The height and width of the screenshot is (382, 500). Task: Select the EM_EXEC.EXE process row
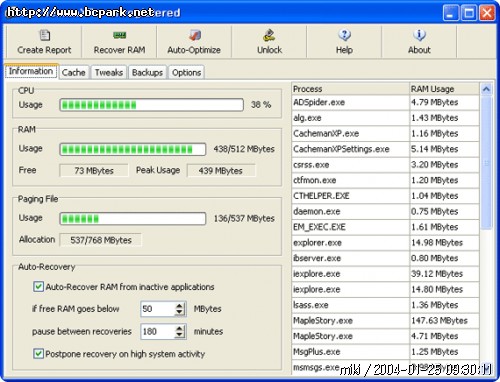tap(385, 227)
